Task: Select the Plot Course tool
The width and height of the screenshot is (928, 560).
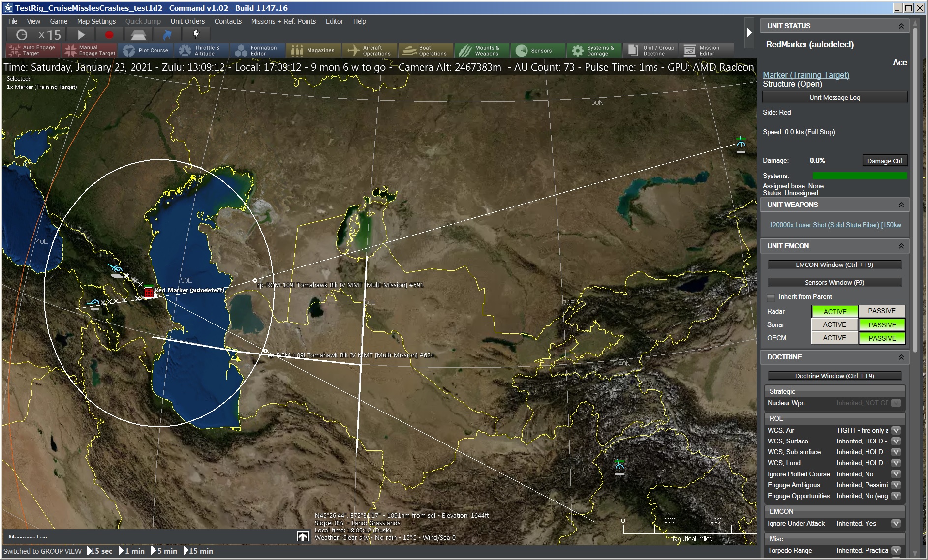Action: [x=146, y=50]
